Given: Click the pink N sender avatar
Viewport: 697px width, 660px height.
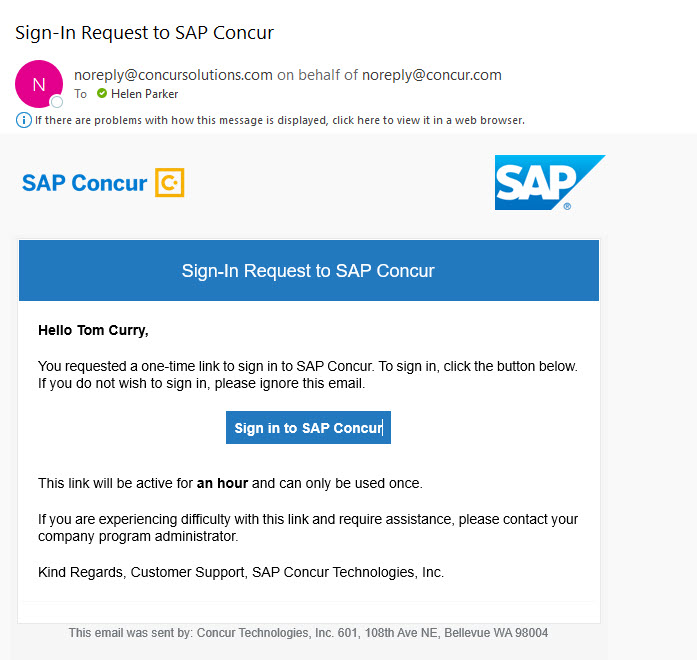Looking at the screenshot, I should (39, 84).
